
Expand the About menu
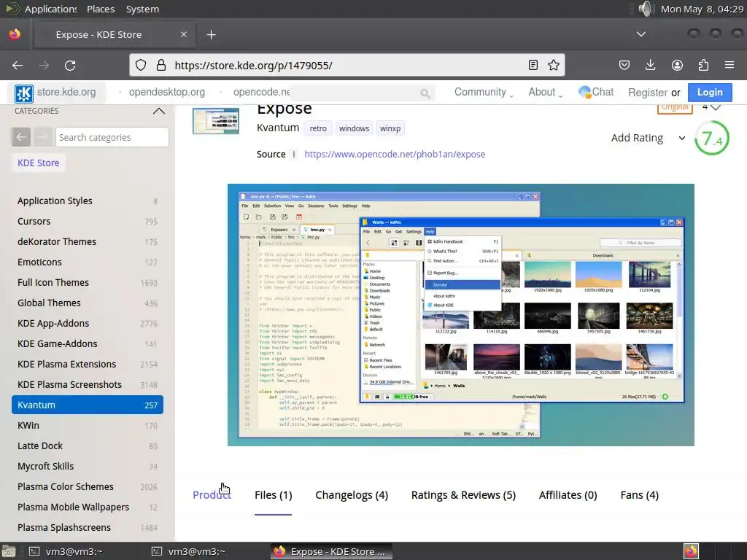pos(545,92)
